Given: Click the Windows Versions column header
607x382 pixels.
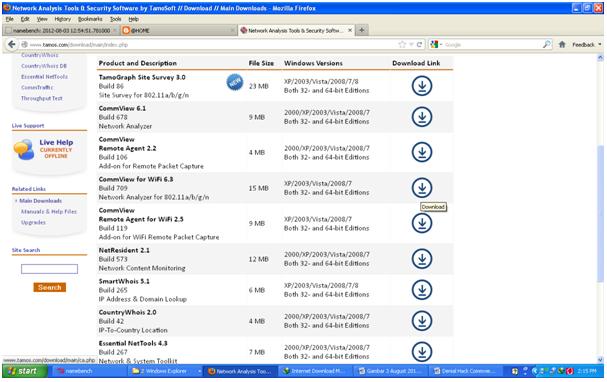Looking at the screenshot, I should pos(313,63).
